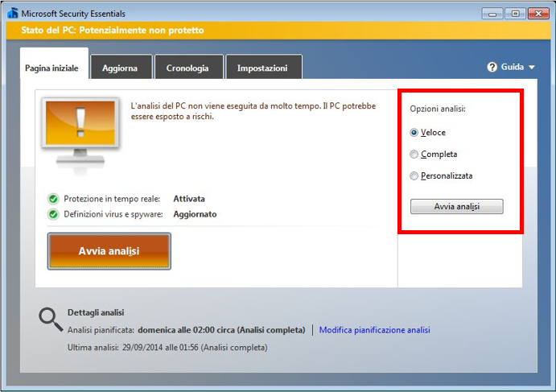Image resolution: width=556 pixels, height=392 pixels.
Task: Click the Attivata status text
Action: (x=189, y=199)
